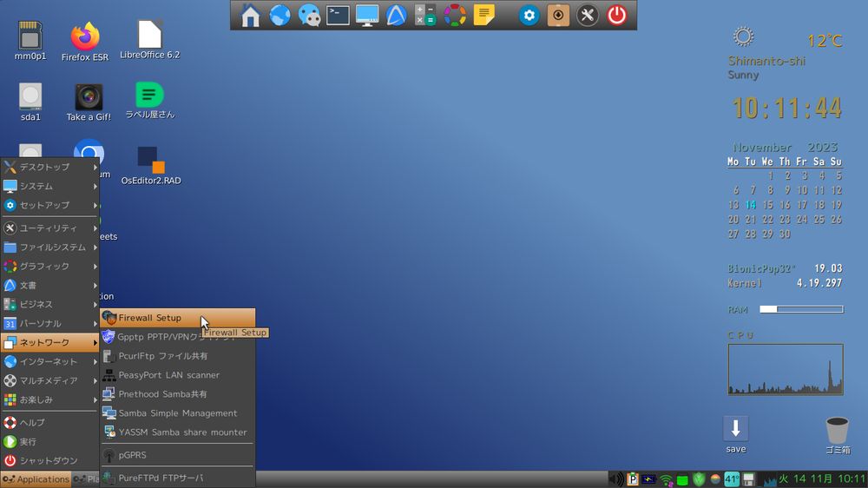
Task: Expand the パーソナル submenu
Action: [x=49, y=324]
